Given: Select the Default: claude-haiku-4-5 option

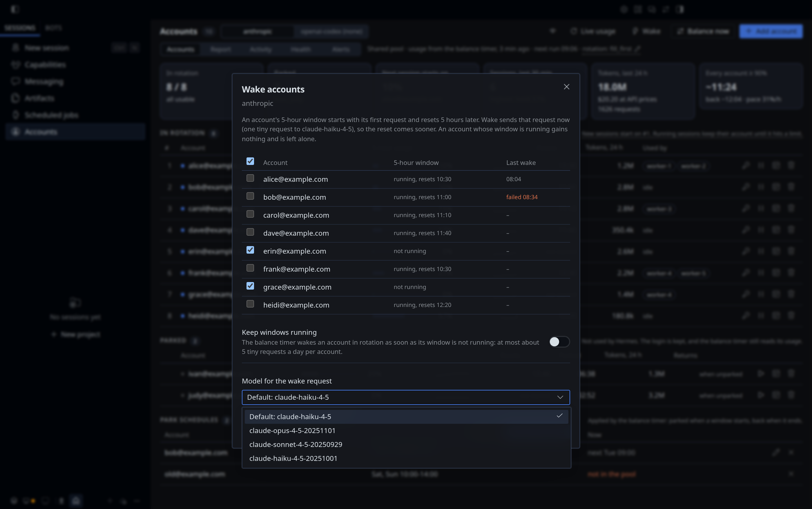Looking at the screenshot, I should pyautogui.click(x=406, y=417).
